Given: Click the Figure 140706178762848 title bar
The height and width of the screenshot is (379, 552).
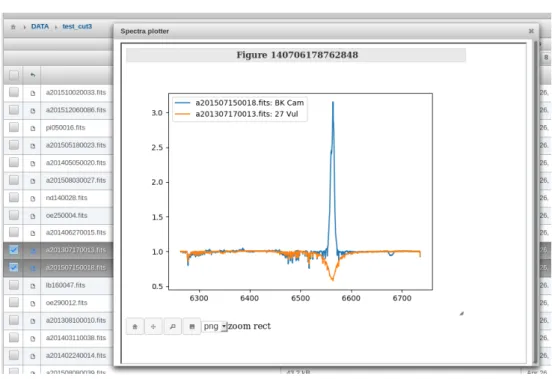Looking at the screenshot, I should 296,55.
